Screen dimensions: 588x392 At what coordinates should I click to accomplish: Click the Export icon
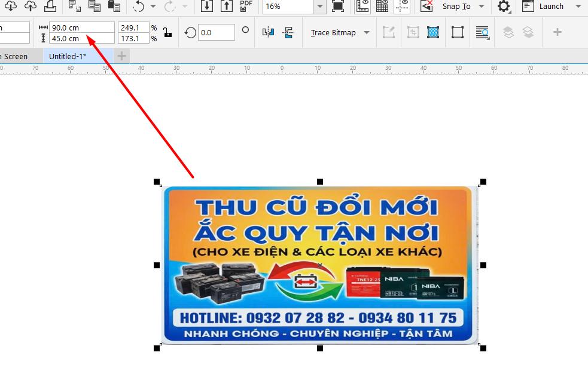click(x=226, y=6)
